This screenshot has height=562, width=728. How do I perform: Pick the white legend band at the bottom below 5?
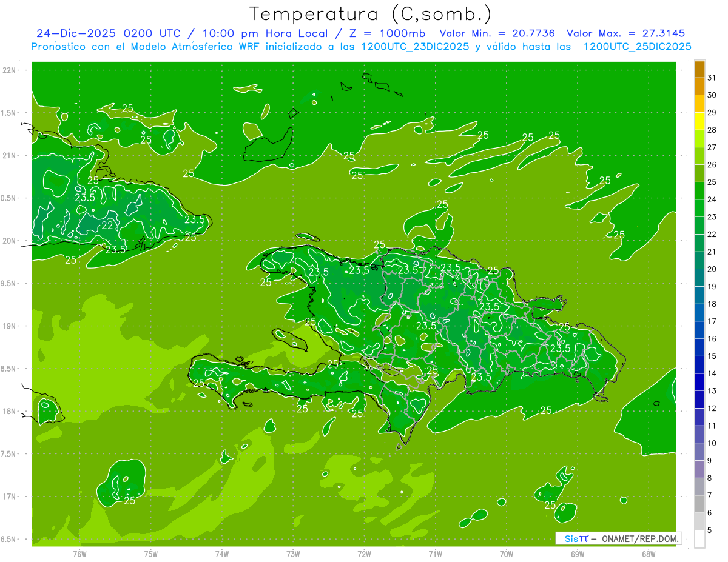coord(699,539)
